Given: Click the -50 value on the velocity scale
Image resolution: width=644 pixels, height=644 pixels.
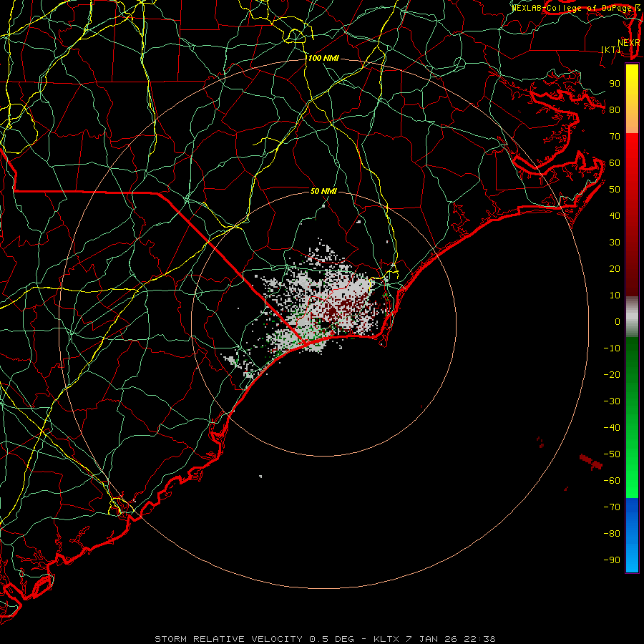Looking at the screenshot, I should point(612,454).
